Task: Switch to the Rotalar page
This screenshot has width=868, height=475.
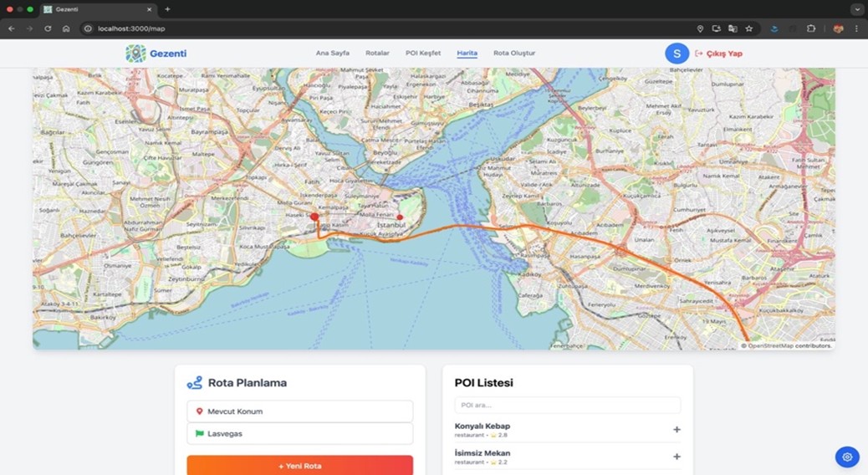Action: (377, 54)
